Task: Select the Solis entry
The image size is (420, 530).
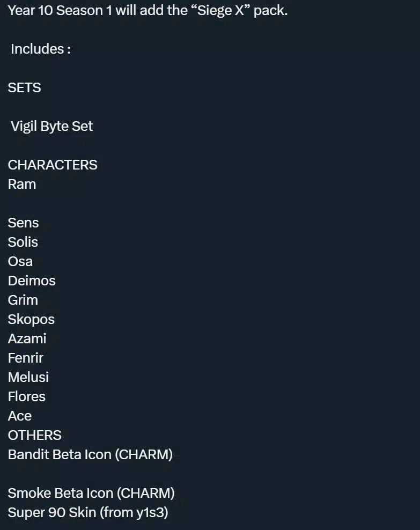Action: point(23,242)
